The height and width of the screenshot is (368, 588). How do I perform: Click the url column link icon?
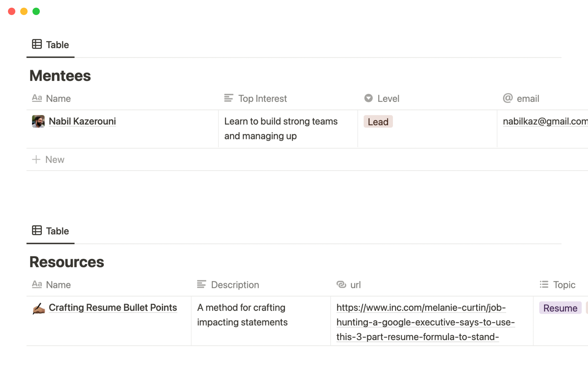tap(341, 285)
